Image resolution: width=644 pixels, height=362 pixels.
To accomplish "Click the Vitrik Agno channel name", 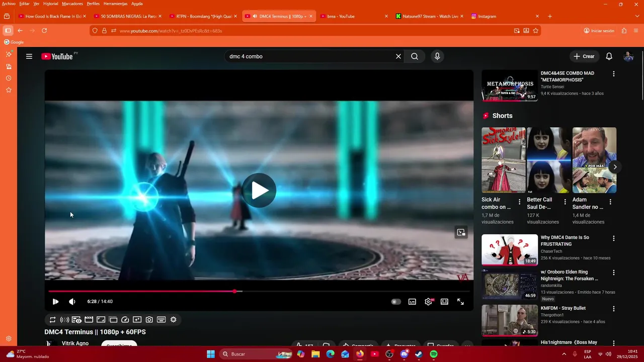I will tap(75, 343).
